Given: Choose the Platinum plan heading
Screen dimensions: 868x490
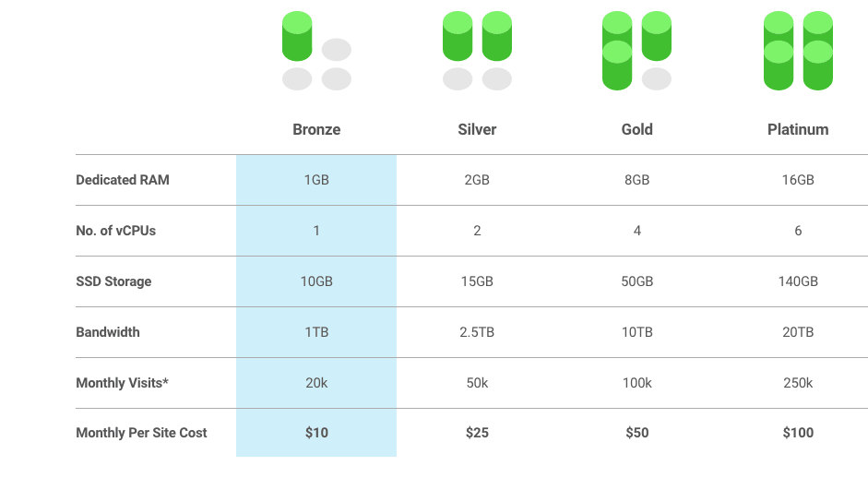Looking at the screenshot, I should point(798,129).
